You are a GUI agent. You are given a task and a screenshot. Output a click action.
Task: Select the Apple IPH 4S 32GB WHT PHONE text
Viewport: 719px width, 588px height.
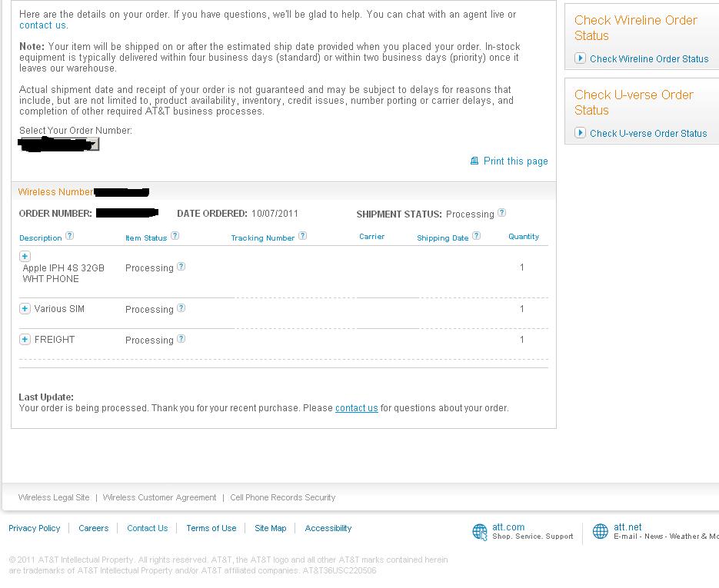63,273
